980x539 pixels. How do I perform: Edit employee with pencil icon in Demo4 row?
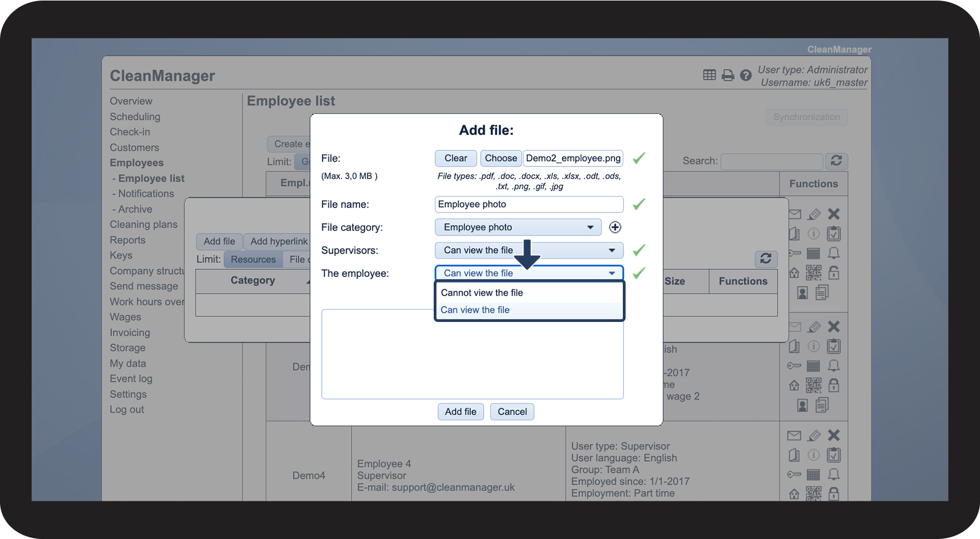(814, 436)
